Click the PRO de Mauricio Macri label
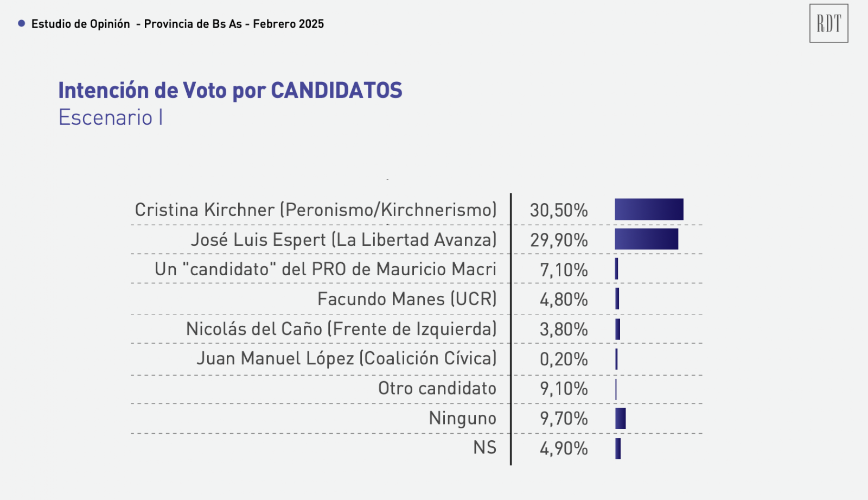This screenshot has height=500, width=868. pyautogui.click(x=325, y=269)
